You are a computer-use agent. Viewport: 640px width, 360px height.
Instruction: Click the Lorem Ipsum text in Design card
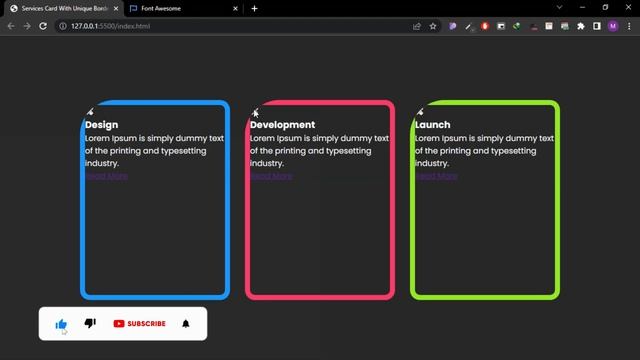[x=154, y=151]
